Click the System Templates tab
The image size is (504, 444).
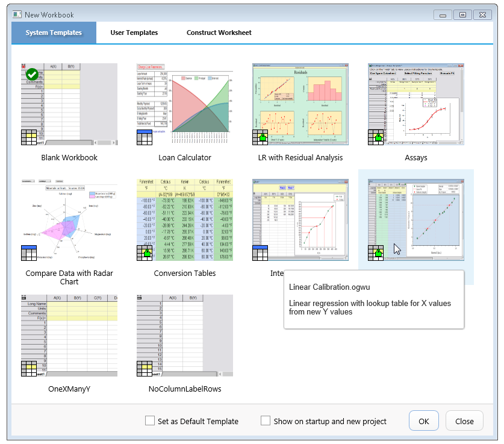coord(54,33)
